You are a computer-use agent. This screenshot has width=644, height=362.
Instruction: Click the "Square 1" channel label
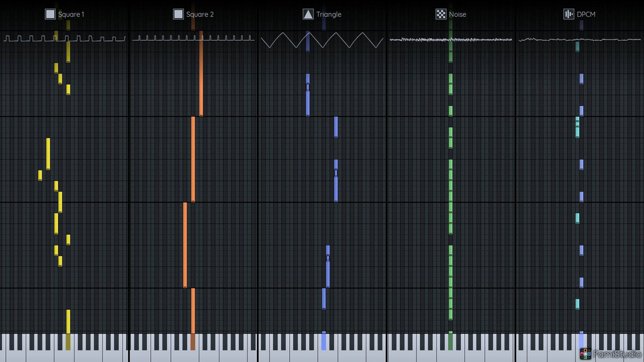pos(71,14)
